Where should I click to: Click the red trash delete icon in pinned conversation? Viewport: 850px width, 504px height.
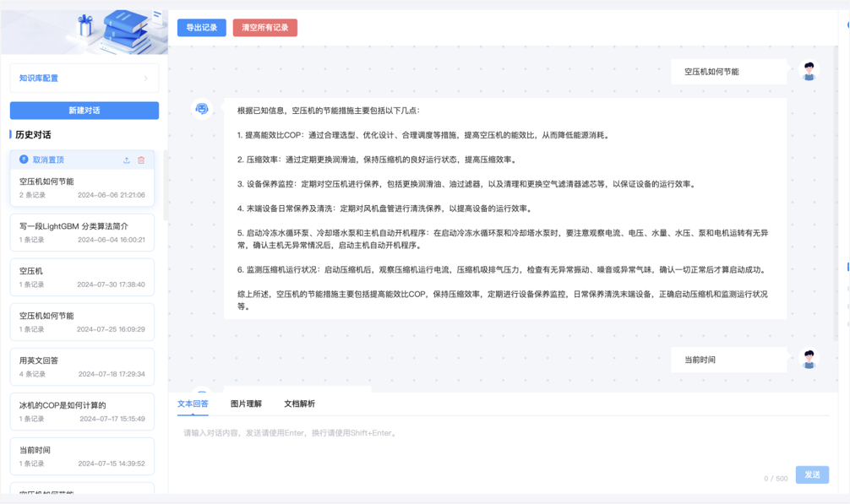(141, 160)
